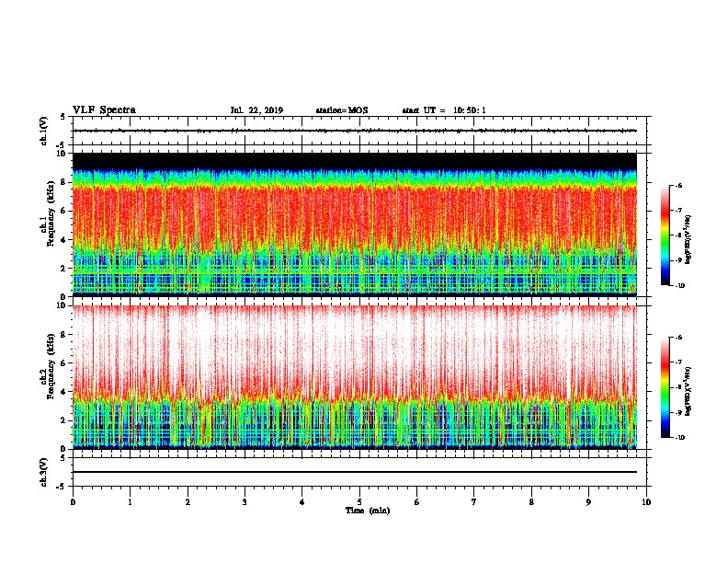The height and width of the screenshot is (563, 728).
Task: Click the date text "Jul 22, 2019"
Action: coord(256,110)
